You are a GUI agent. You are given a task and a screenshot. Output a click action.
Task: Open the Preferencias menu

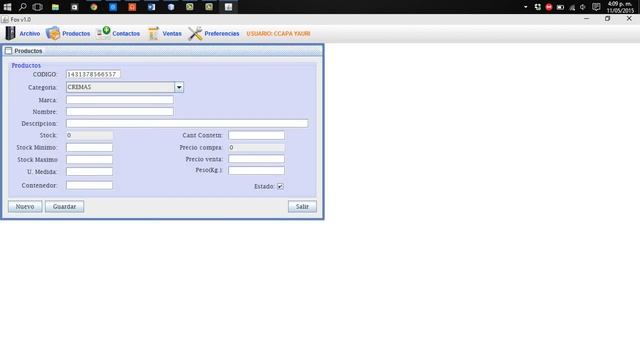(214, 33)
